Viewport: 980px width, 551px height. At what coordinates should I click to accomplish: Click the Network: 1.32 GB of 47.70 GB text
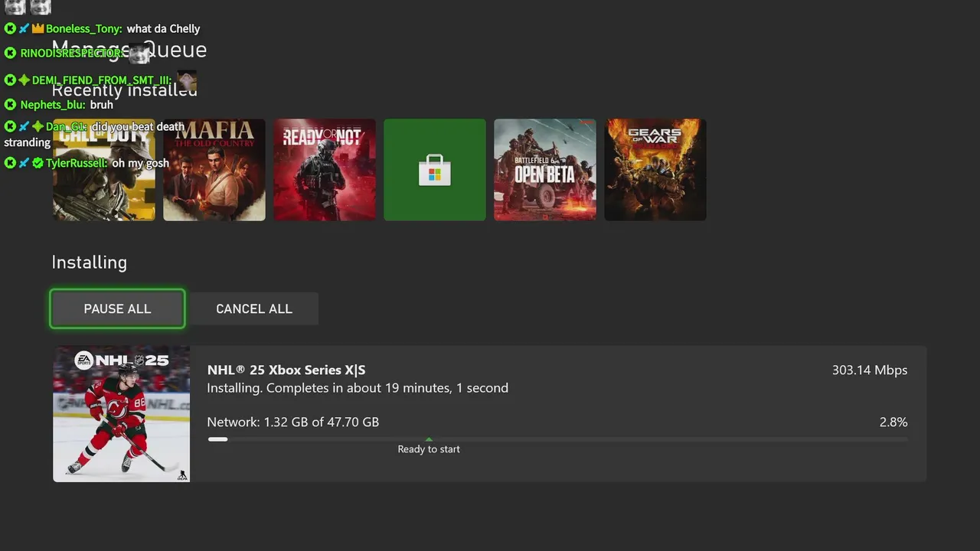(293, 422)
